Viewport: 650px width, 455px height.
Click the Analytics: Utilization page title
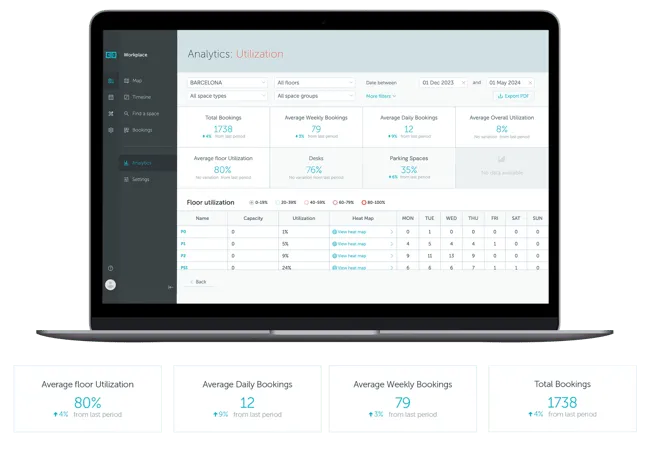(235, 54)
